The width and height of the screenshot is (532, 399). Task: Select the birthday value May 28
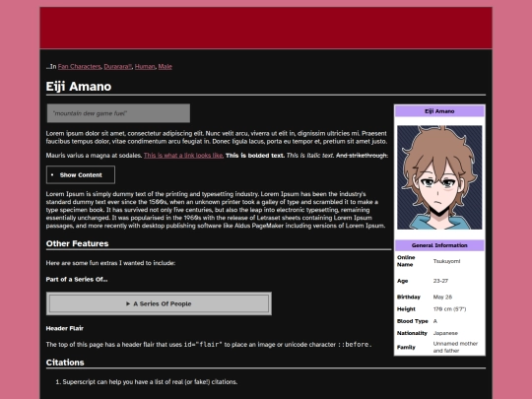click(442, 297)
